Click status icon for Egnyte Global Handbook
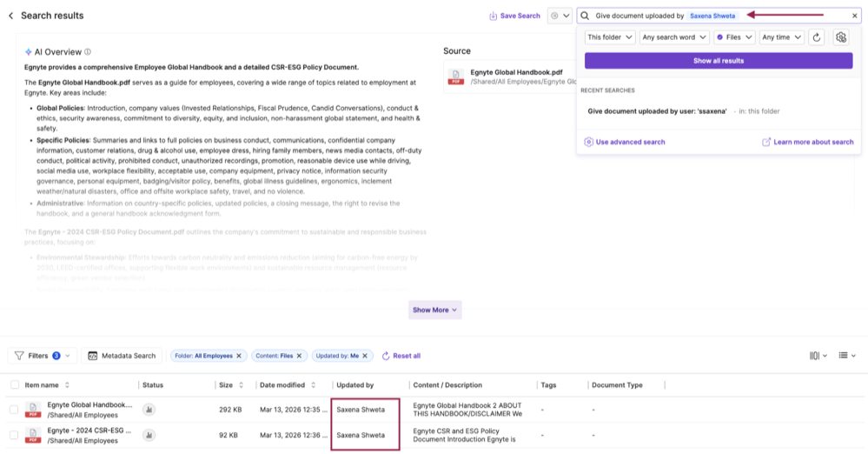Screen dimensions: 868x454 pyautogui.click(x=149, y=410)
